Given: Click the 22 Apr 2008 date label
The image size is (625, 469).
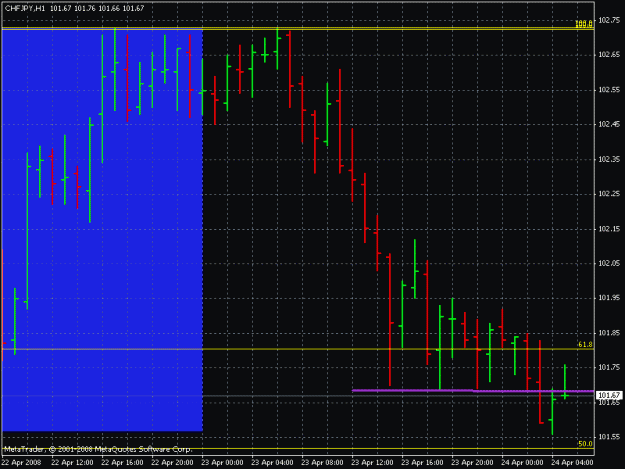Looking at the screenshot, I should 21,463.
